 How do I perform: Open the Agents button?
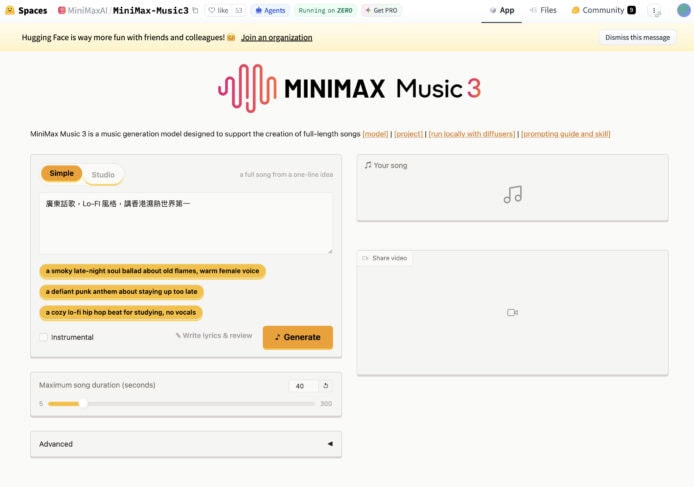(270, 10)
